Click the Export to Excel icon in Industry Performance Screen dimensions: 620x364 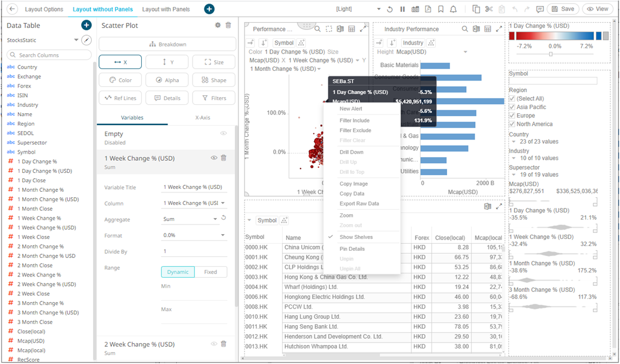(478, 29)
